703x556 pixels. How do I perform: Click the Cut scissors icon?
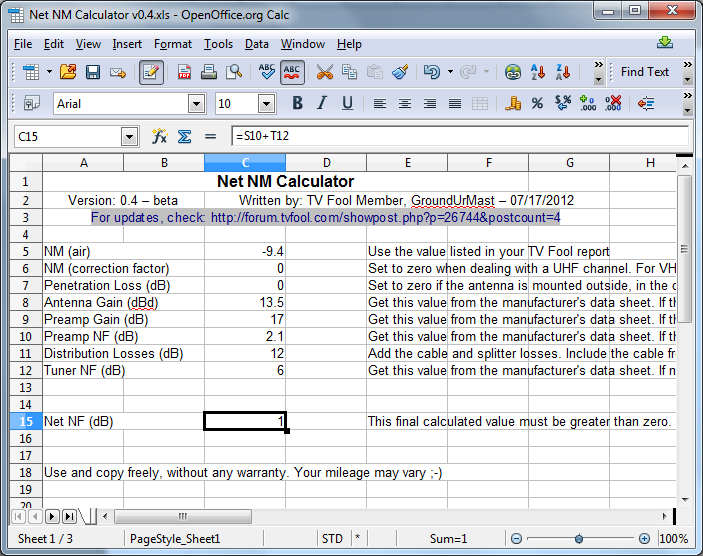point(324,72)
